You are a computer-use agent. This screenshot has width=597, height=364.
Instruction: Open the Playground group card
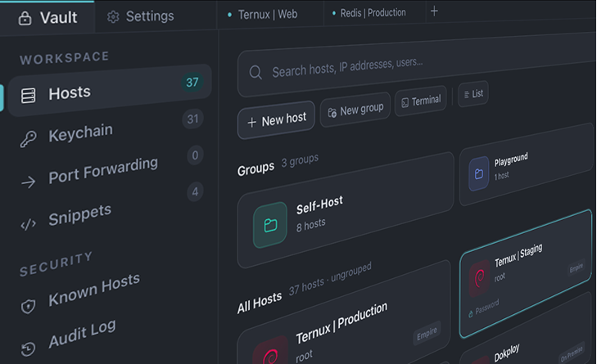coord(527,164)
